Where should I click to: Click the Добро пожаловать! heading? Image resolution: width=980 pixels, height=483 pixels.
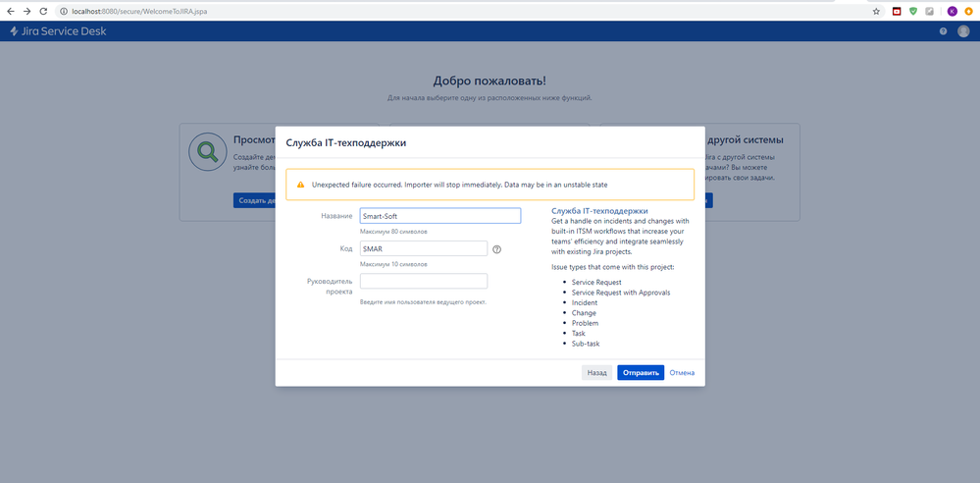(490, 80)
